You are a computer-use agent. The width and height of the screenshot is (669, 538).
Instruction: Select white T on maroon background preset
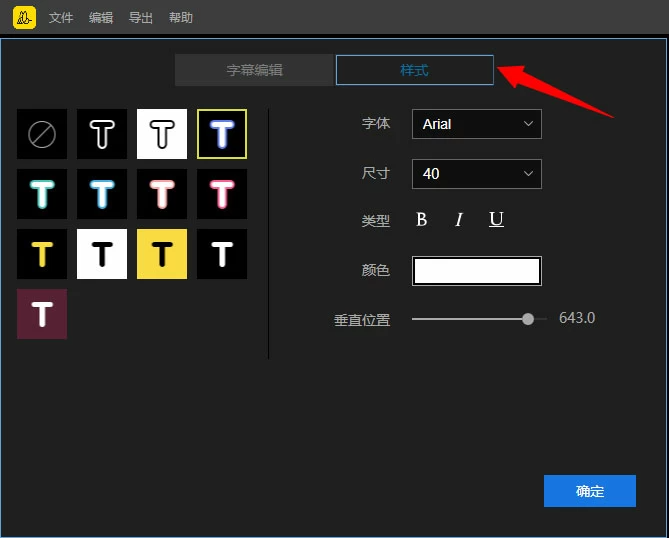point(42,314)
